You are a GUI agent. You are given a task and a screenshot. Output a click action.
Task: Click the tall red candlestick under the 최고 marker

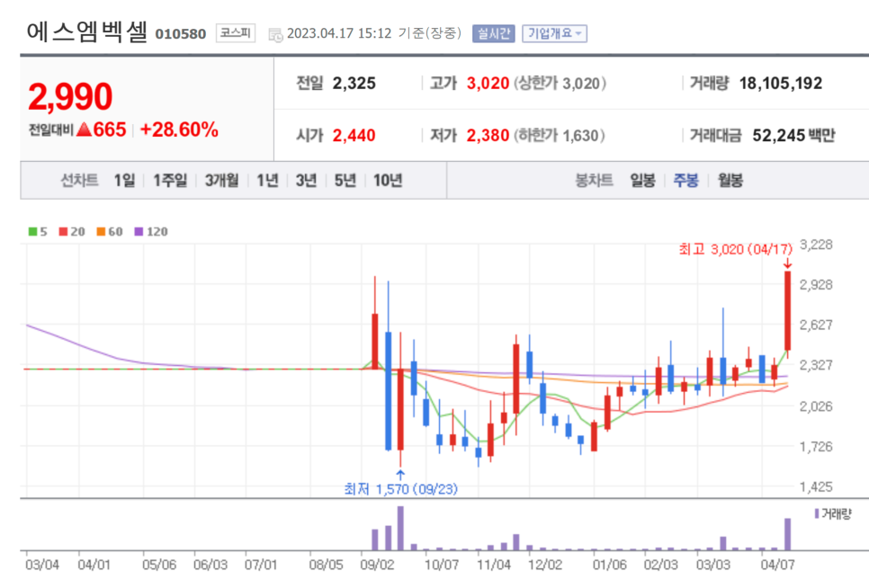[787, 310]
